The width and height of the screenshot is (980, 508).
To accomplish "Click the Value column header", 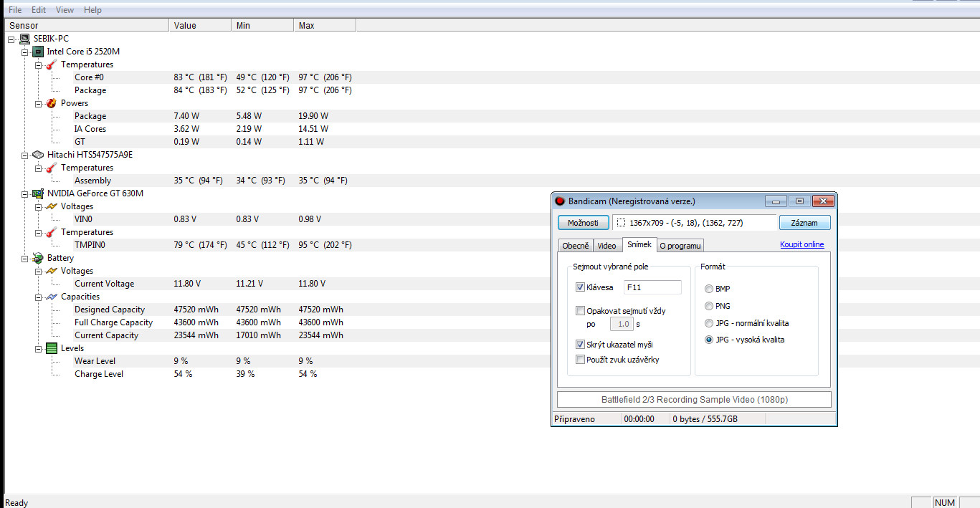I will (x=201, y=26).
